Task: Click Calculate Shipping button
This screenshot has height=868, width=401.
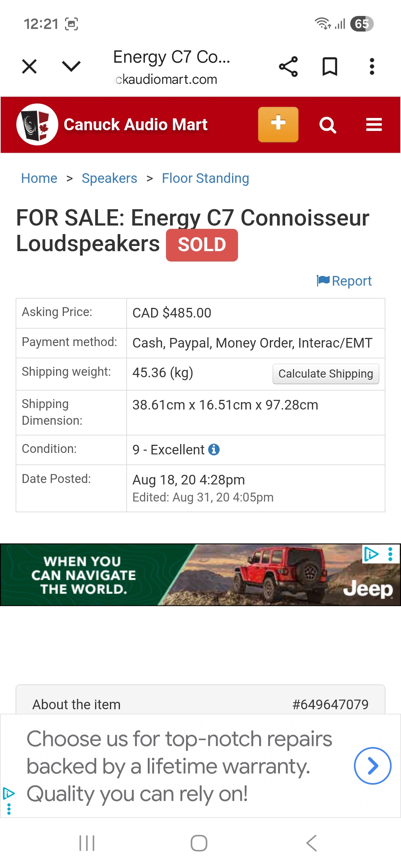Action: pyautogui.click(x=326, y=374)
